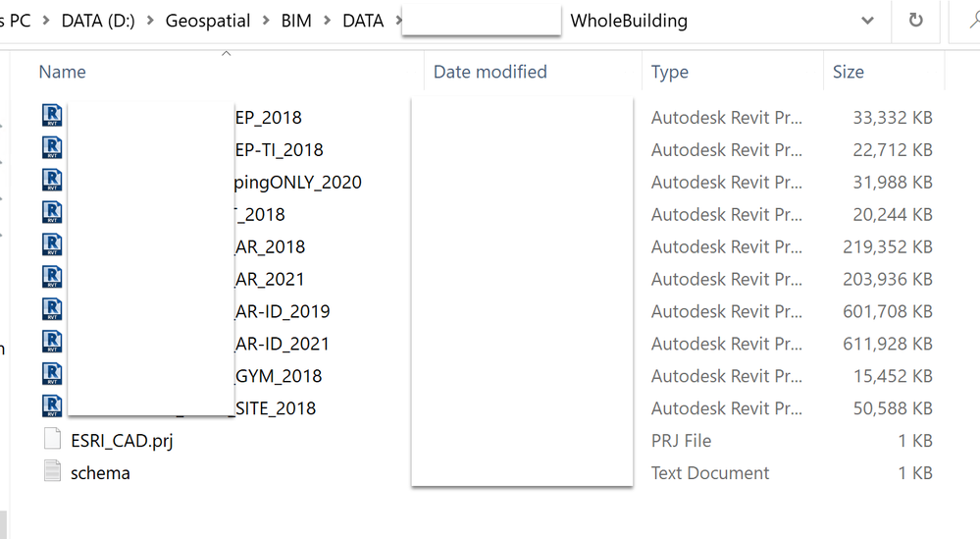Select the SITE_2018 Revit file row
The image size is (980, 539).
(x=276, y=408)
